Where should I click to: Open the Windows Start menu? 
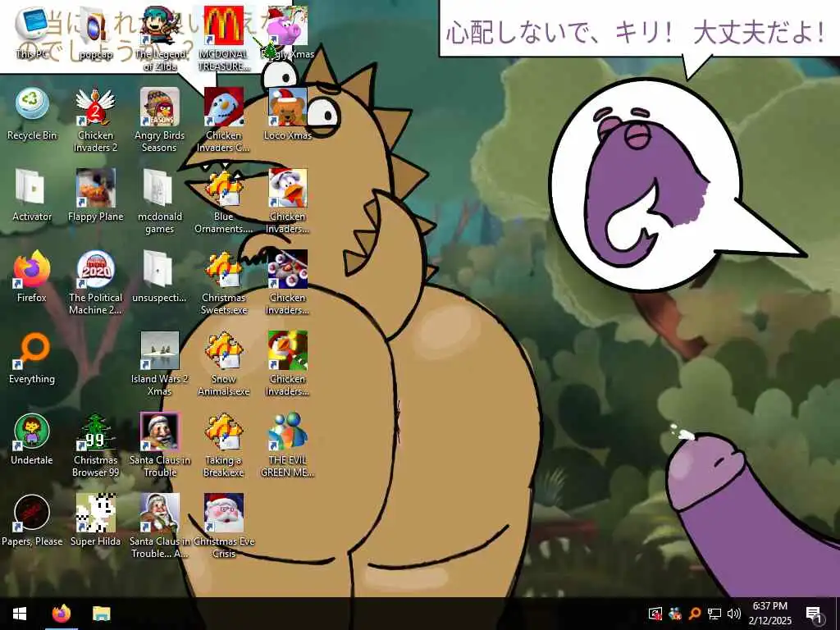click(20, 614)
